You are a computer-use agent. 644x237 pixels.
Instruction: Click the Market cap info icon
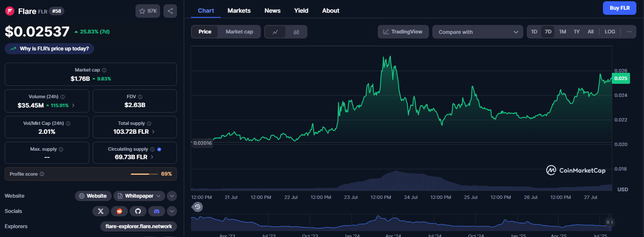pos(104,70)
